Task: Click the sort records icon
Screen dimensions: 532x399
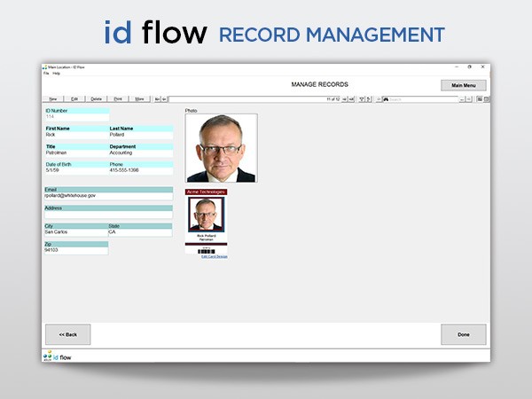Action: point(369,99)
